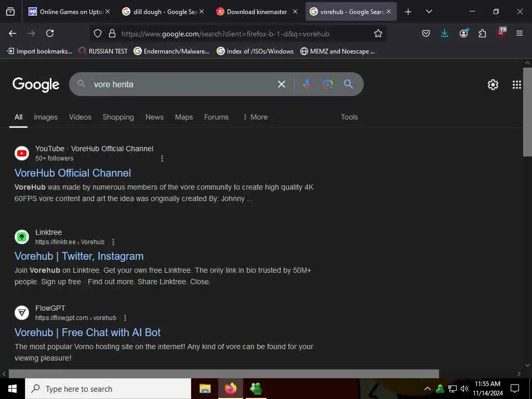Go back to the previous page

click(12, 33)
